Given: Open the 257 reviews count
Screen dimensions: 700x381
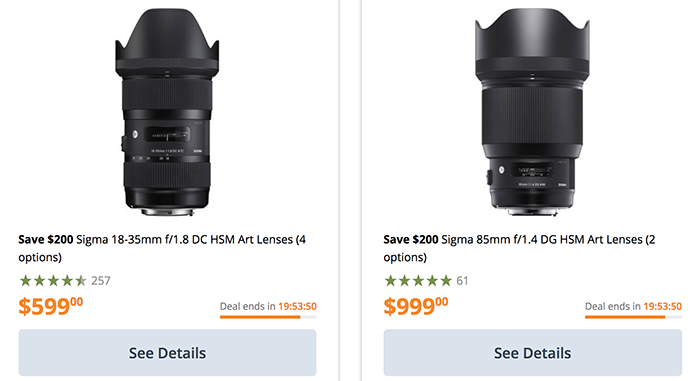Looking at the screenshot, I should pyautogui.click(x=100, y=281).
